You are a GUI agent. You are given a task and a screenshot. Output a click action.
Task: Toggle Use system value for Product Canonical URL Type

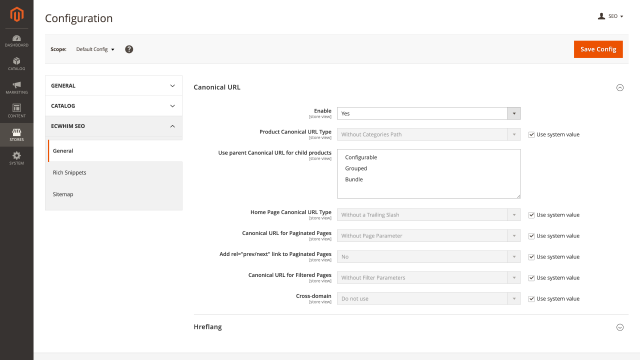(531, 135)
